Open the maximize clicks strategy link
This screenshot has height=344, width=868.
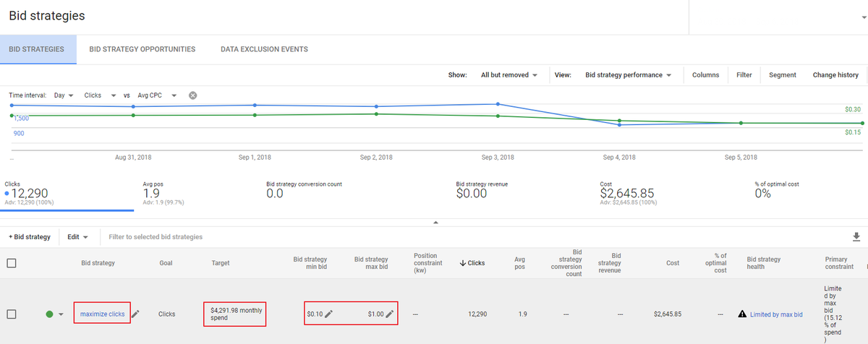point(103,314)
